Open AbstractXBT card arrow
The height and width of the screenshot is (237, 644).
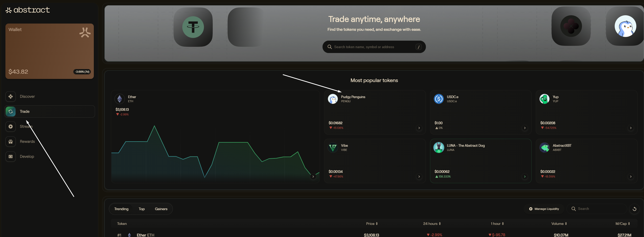pyautogui.click(x=631, y=177)
